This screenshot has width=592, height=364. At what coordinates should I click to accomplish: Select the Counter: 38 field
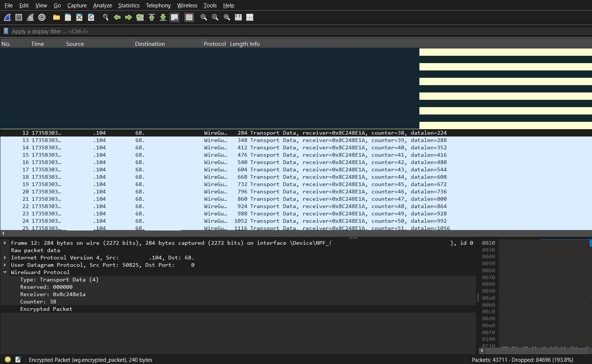tap(238, 302)
